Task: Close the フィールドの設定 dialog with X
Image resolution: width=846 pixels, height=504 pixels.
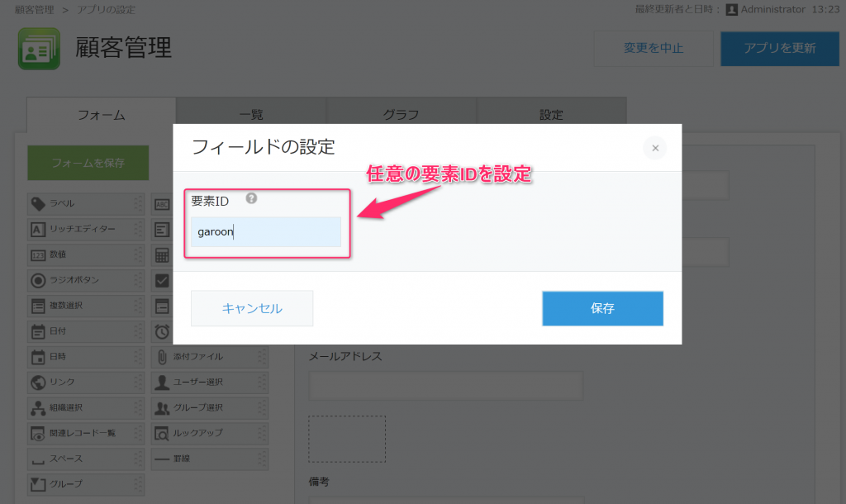Action: (655, 148)
